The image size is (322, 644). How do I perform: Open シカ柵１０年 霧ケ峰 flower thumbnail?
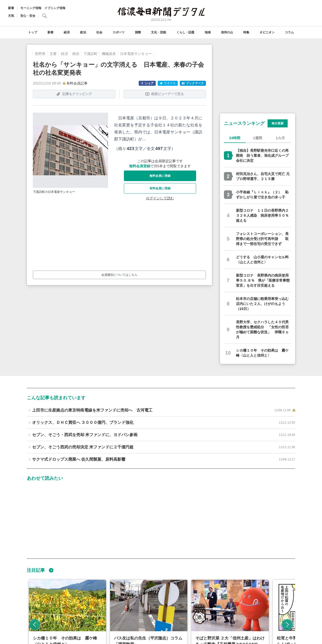tap(67, 605)
